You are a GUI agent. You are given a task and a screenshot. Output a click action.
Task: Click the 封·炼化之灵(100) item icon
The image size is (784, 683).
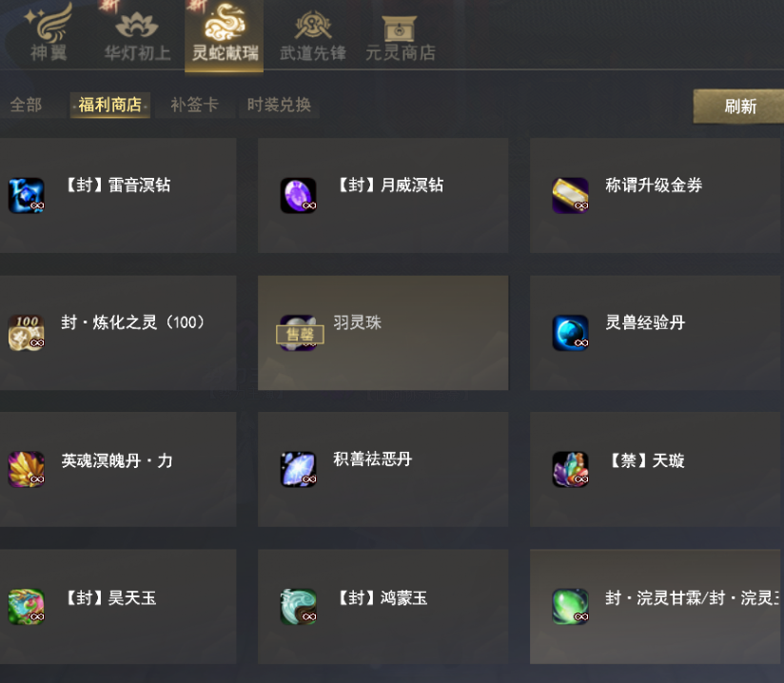pyautogui.click(x=27, y=333)
